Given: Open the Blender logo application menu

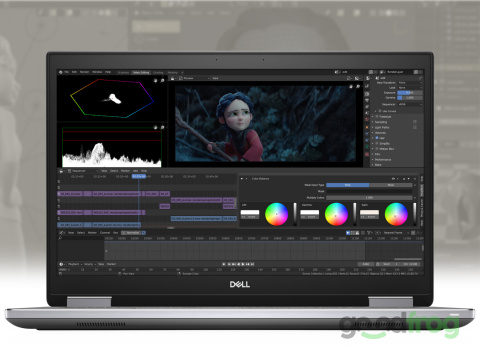Looking at the screenshot, I should click(x=61, y=72).
